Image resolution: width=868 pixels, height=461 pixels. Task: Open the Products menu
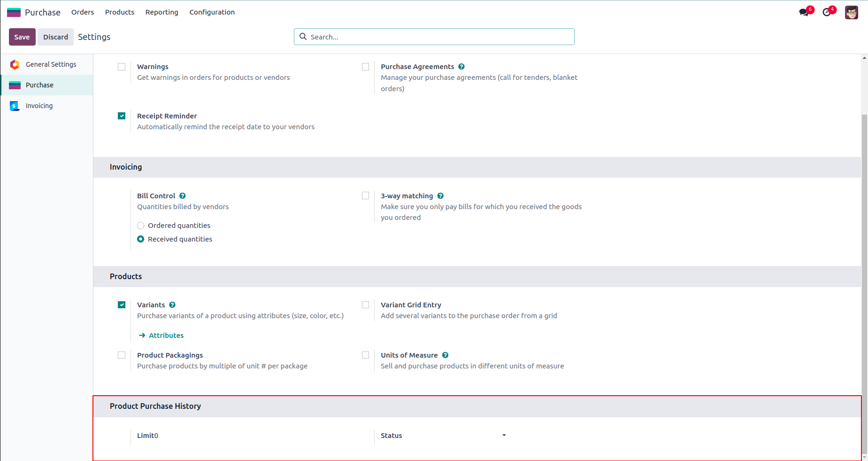coord(120,12)
